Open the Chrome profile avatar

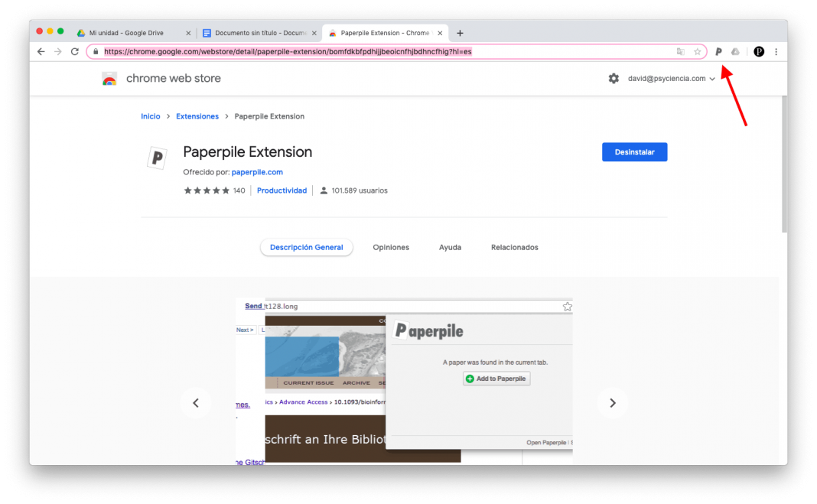click(x=759, y=51)
